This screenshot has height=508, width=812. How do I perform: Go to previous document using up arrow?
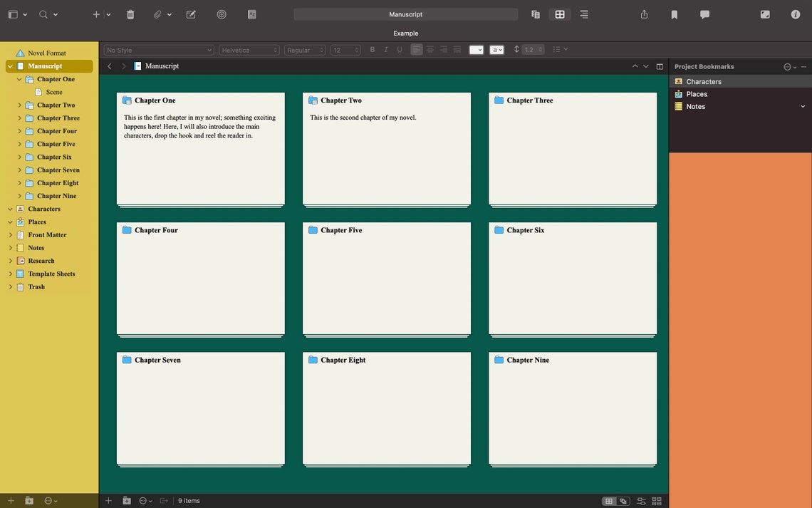click(x=635, y=66)
